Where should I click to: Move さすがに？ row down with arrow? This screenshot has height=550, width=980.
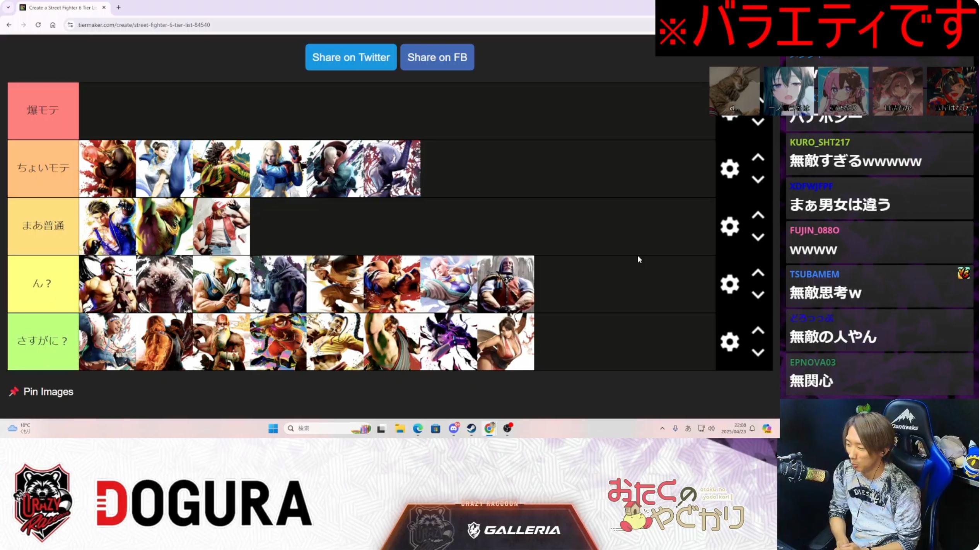[758, 352]
